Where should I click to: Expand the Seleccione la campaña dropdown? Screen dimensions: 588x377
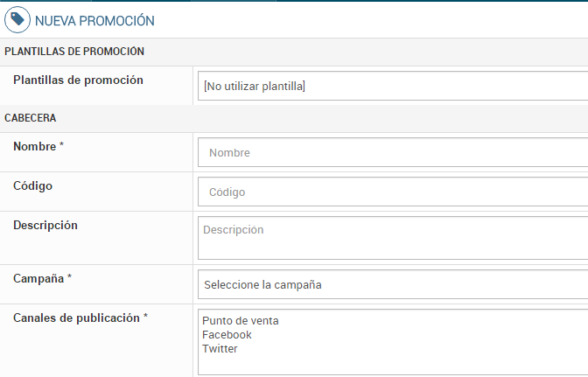coord(392,284)
